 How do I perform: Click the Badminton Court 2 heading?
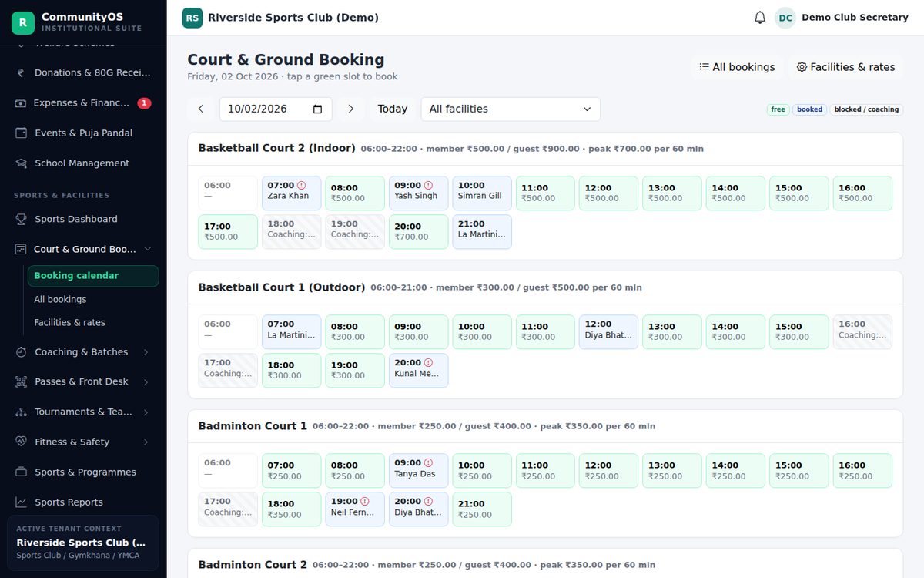(x=253, y=564)
